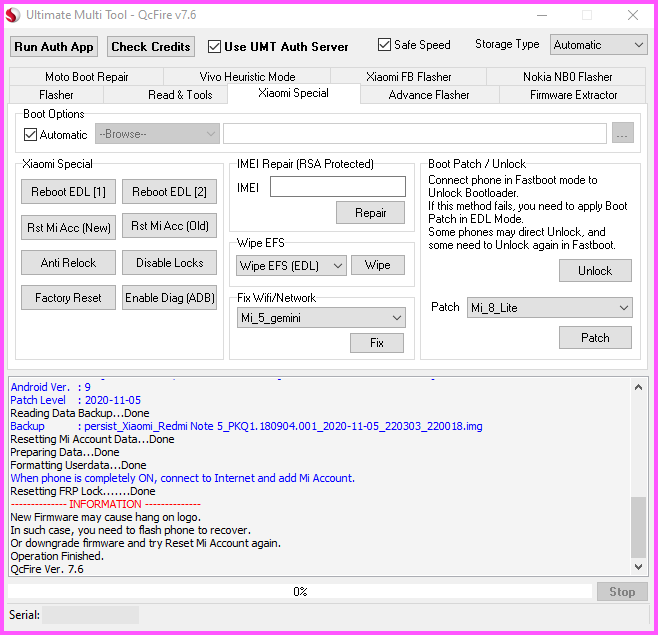
Task: Click Enable Diag (ADB) button
Action: (x=170, y=298)
